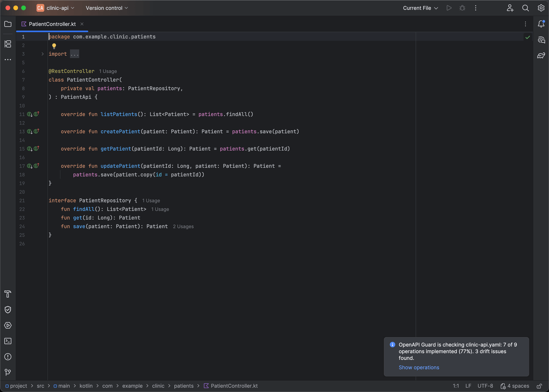The width and height of the screenshot is (549, 392).
Task: Debug the current file with bug icon
Action: 462,8
